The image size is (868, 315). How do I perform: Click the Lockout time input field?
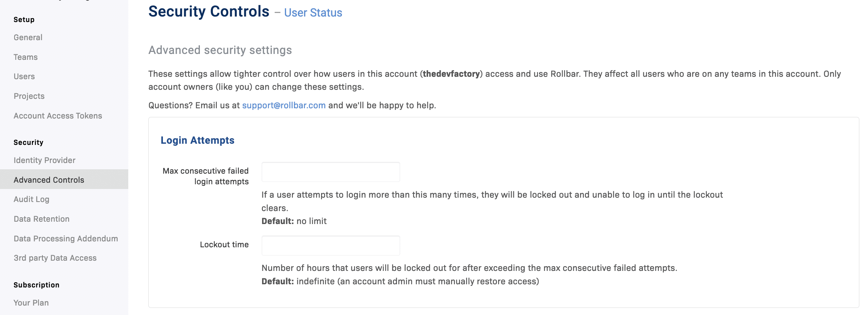click(x=331, y=246)
